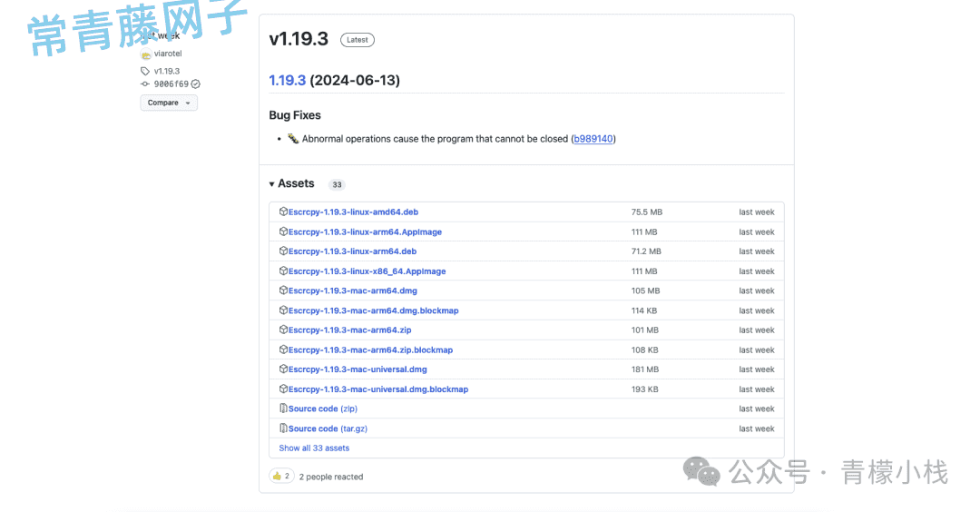Add thumbs up reaction
980x512 pixels.
[281, 477]
